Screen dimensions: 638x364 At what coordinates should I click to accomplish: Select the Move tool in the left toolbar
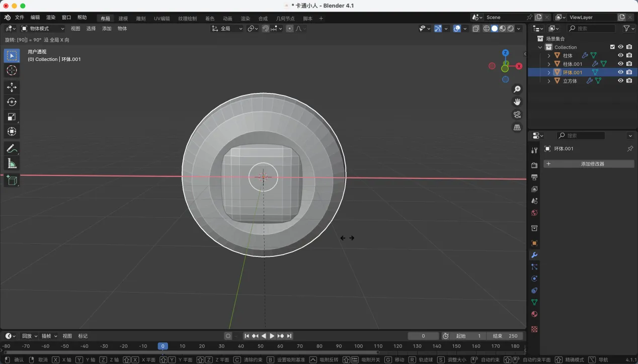pyautogui.click(x=12, y=87)
